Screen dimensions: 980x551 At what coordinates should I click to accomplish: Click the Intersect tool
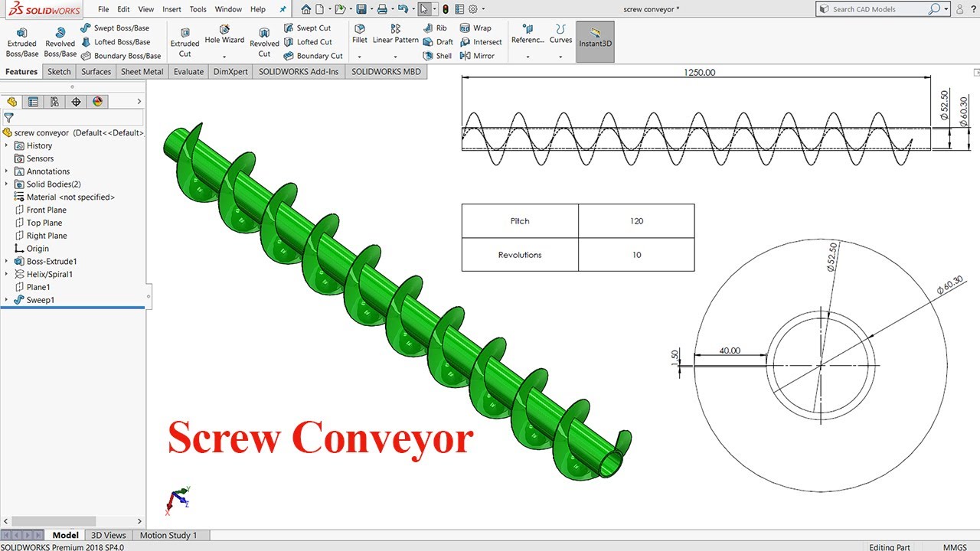481,42
